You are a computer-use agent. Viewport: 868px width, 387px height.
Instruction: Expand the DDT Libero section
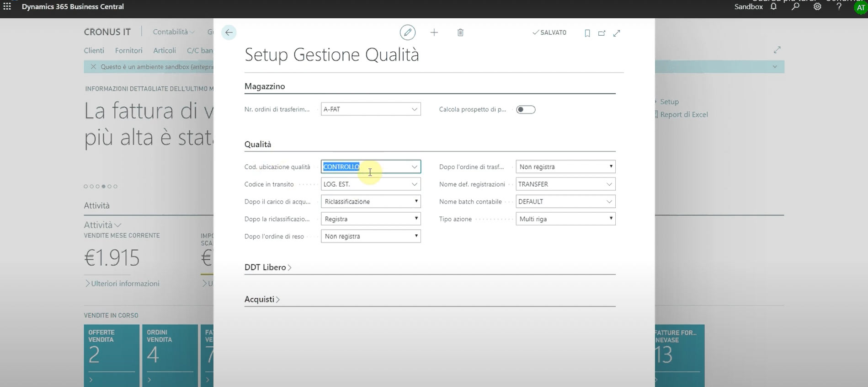(268, 268)
